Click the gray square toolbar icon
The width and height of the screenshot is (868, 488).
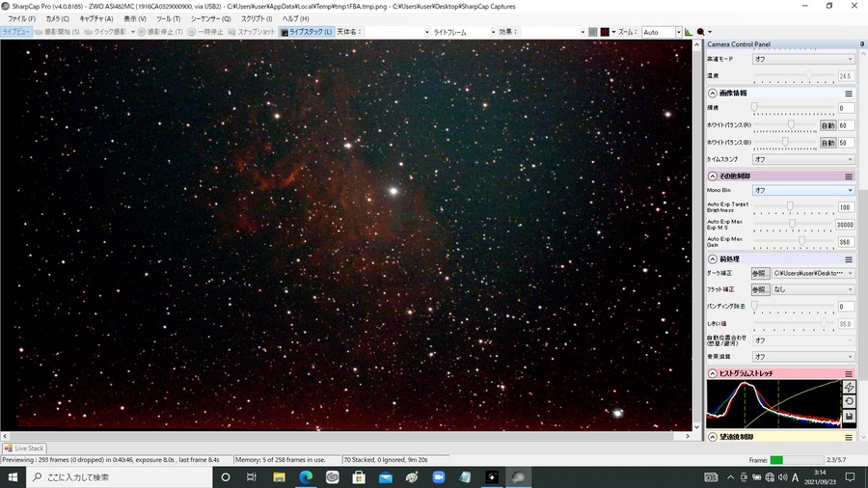[x=593, y=32]
